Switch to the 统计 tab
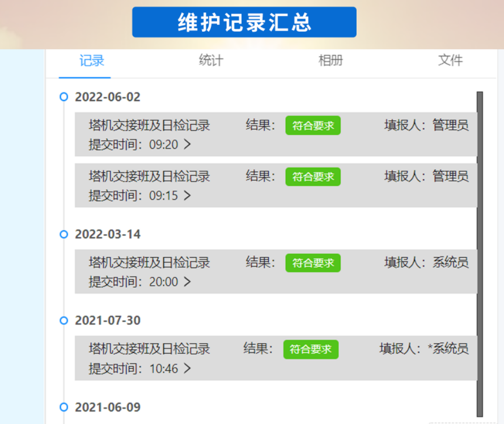 click(211, 61)
